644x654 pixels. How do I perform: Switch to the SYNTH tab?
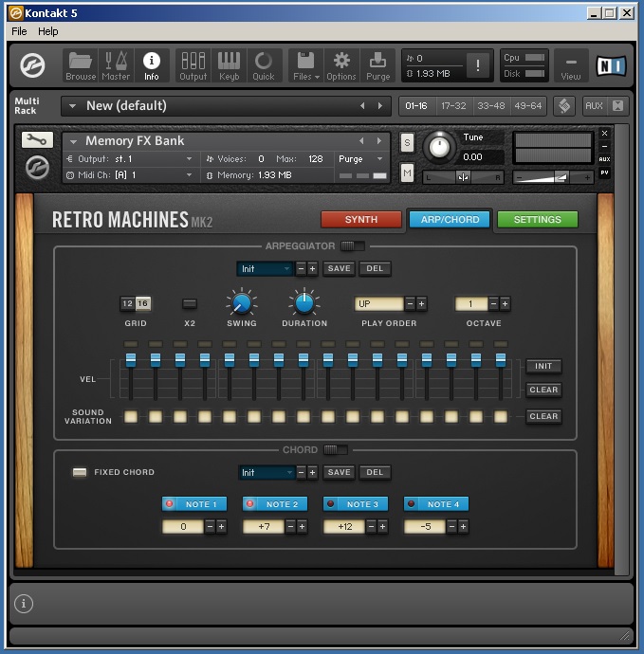pyautogui.click(x=360, y=220)
